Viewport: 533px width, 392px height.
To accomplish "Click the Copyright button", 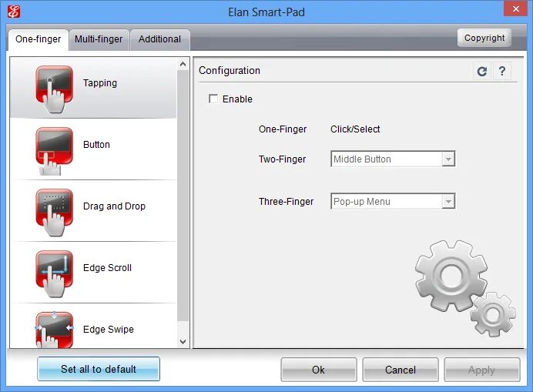I will pos(484,38).
